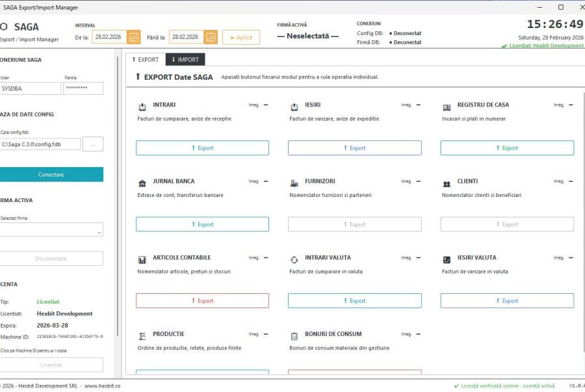Browse for config.fdb with the '...' button
585x392 pixels.
tap(93, 144)
